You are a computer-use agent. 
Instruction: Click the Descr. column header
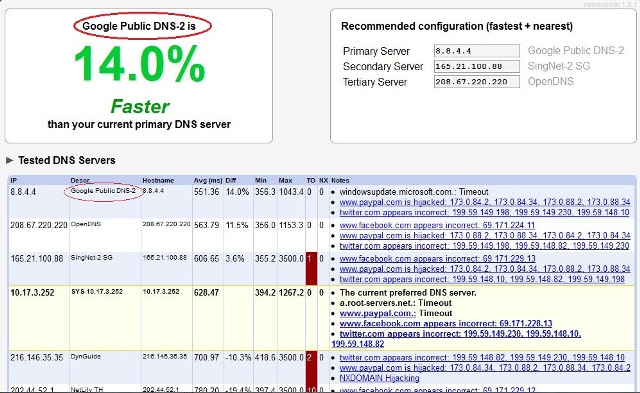coord(80,180)
